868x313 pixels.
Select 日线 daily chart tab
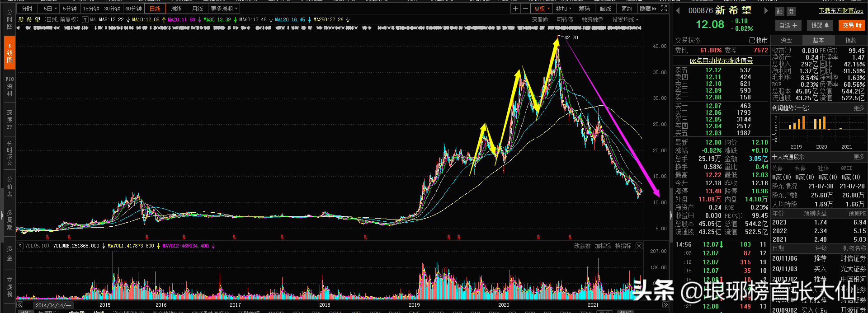tap(155, 9)
